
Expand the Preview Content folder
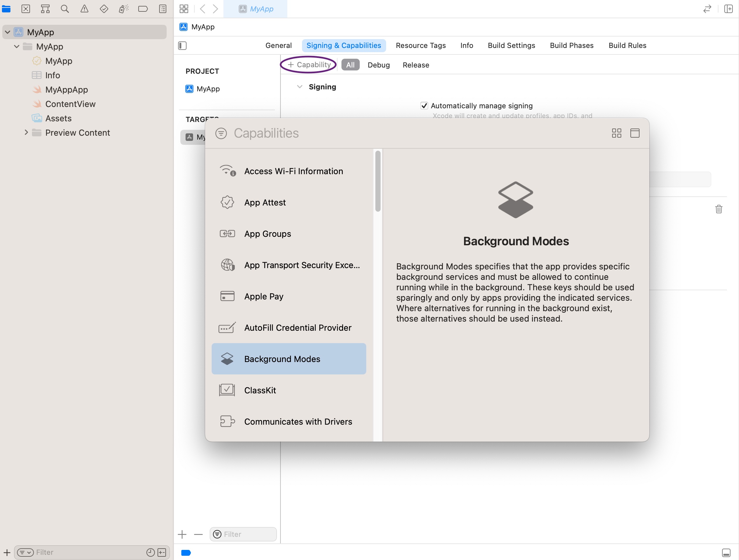26,132
